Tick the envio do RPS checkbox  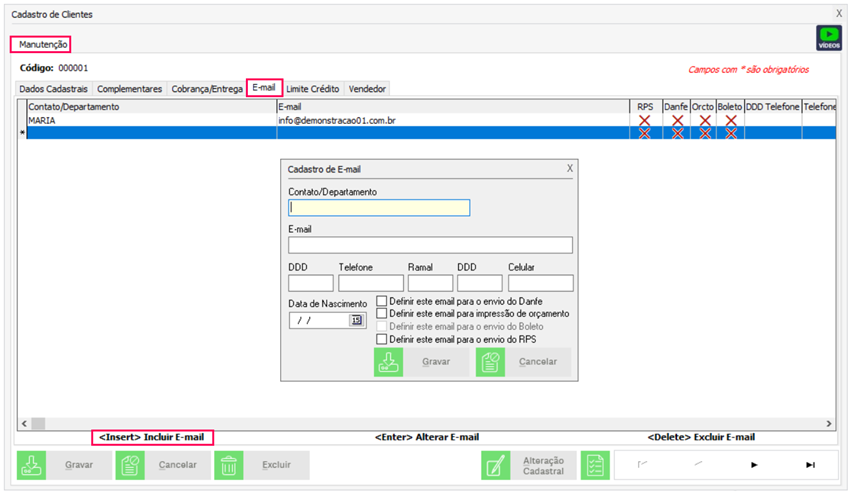coord(381,340)
